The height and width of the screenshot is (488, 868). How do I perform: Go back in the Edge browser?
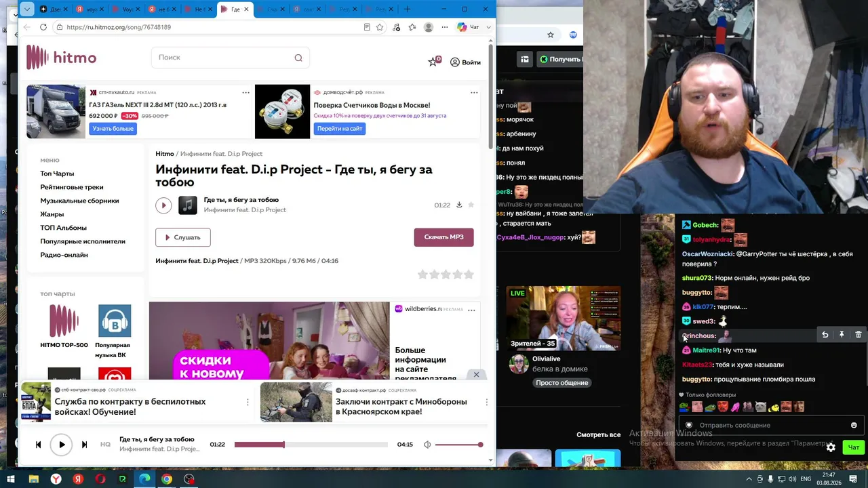26,27
